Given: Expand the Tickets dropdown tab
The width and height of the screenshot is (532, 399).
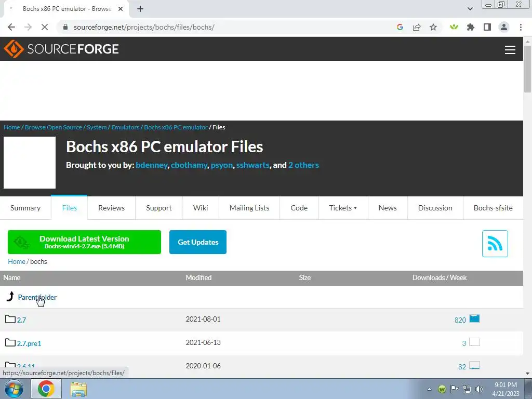Looking at the screenshot, I should 343,208.
